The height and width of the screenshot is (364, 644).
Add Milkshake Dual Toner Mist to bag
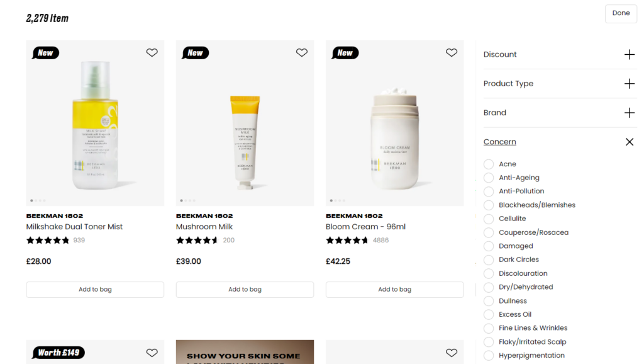pyautogui.click(x=94, y=289)
